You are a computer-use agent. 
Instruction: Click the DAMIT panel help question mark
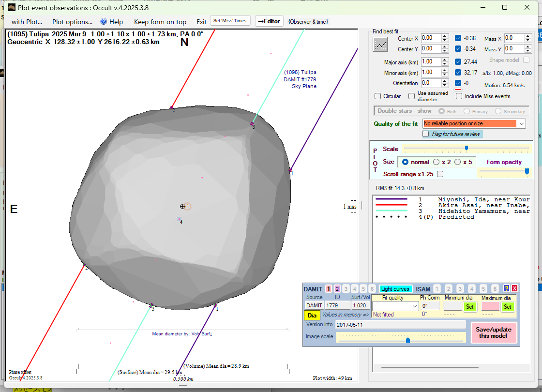click(x=507, y=289)
